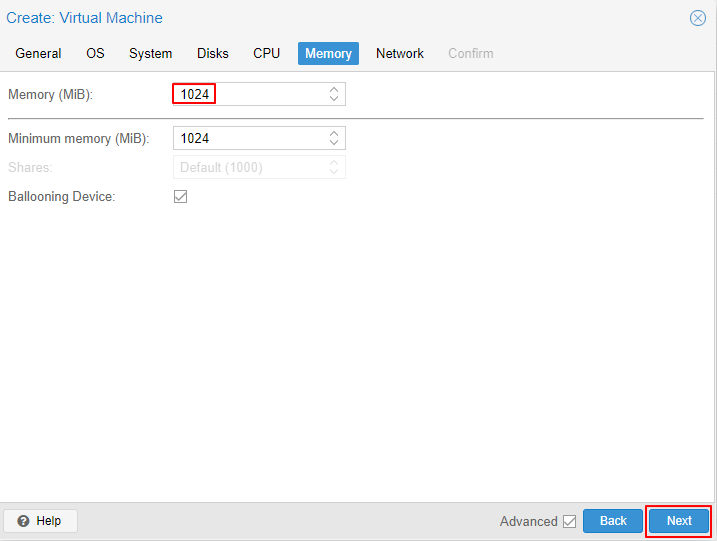
Task: Click the Memory (MiB) label
Action: pyautogui.click(x=50, y=95)
